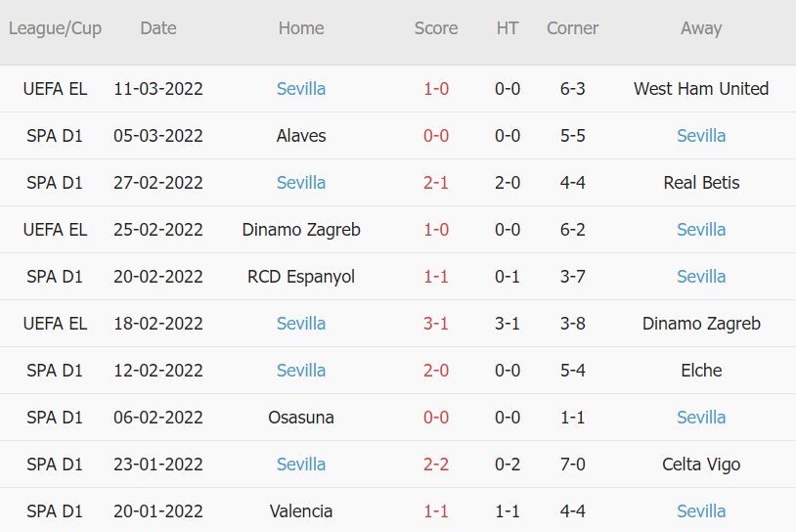Click Sevilla in the Valencia match row
The width and height of the screenshot is (796, 532).
point(701,511)
